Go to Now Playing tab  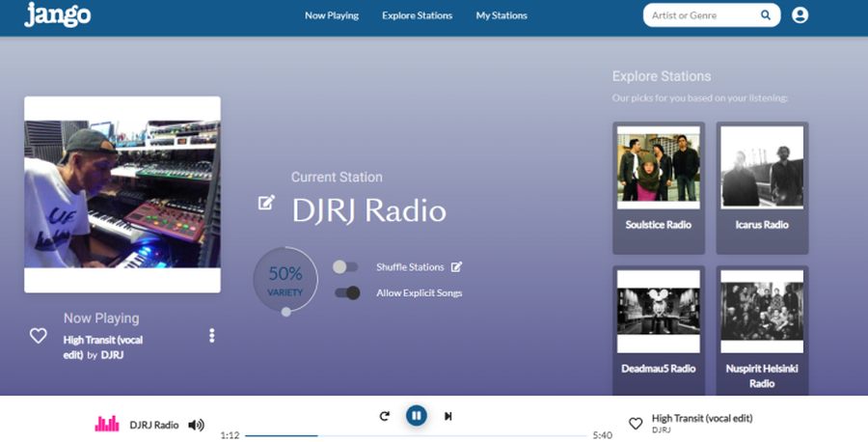click(x=332, y=15)
